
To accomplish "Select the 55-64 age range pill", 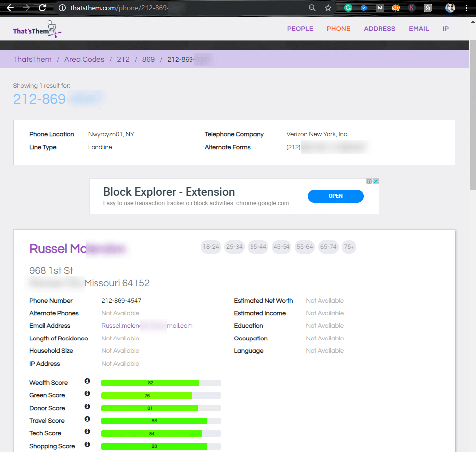I will point(305,247).
